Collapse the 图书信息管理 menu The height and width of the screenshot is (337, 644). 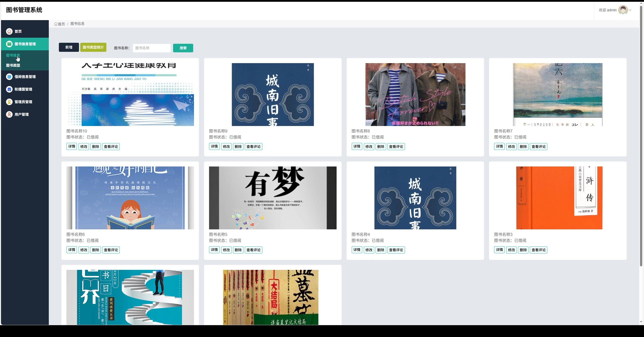pos(25,44)
